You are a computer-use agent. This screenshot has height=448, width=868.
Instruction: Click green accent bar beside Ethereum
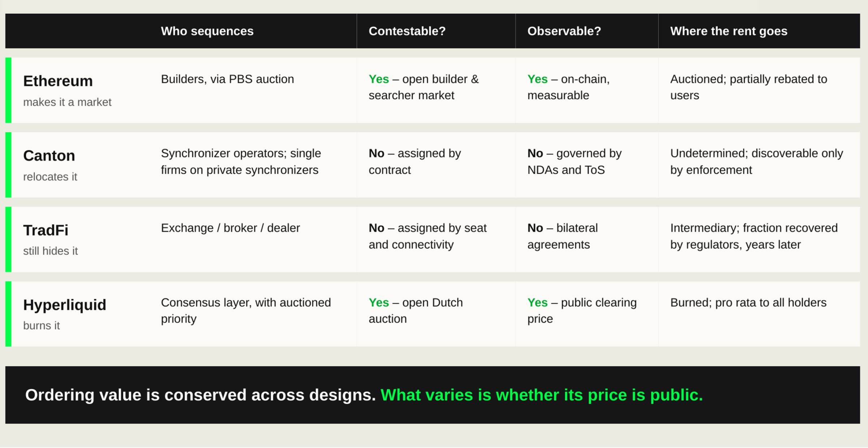tap(8, 90)
